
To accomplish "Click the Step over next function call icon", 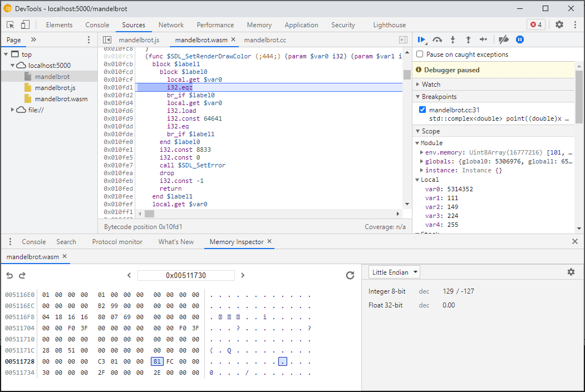I will pyautogui.click(x=437, y=39).
